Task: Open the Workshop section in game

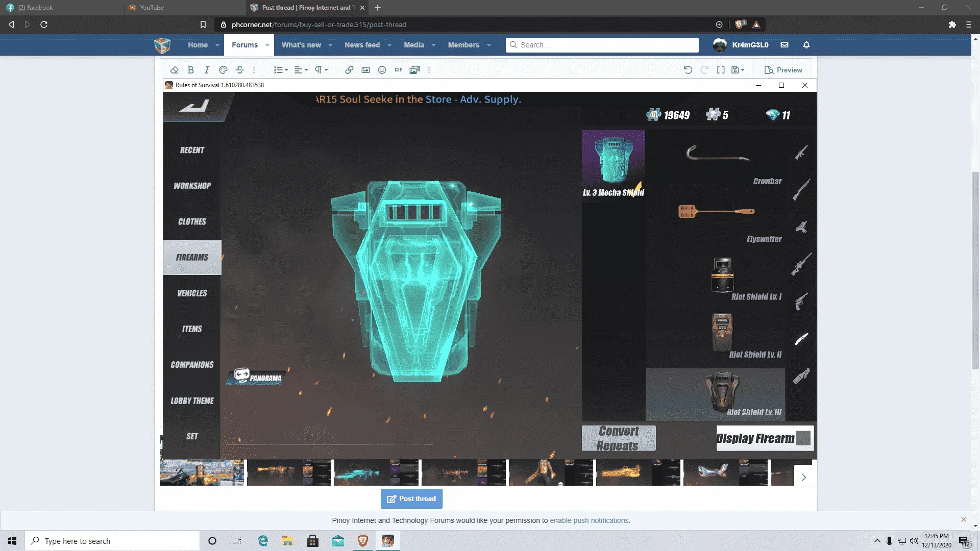Action: coord(192,186)
